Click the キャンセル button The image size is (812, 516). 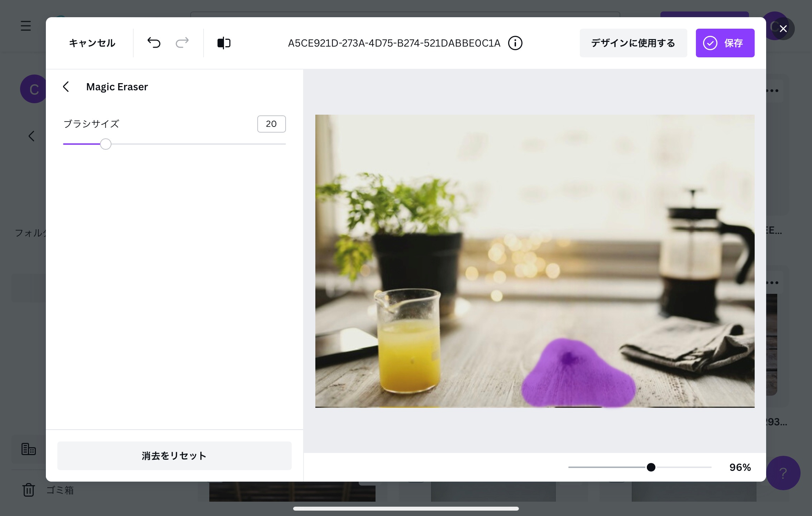[x=92, y=43]
